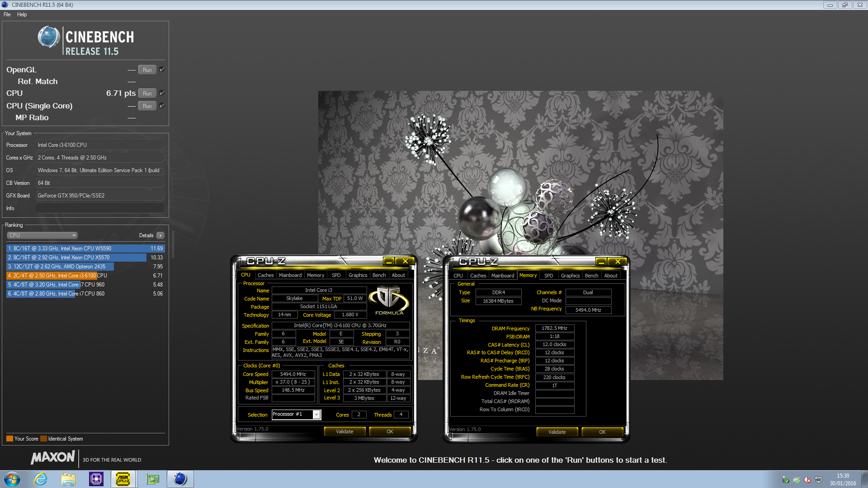Click the Safely Remove Hardware tray icon
Image resolution: width=868 pixels, height=488 pixels.
pos(786,480)
